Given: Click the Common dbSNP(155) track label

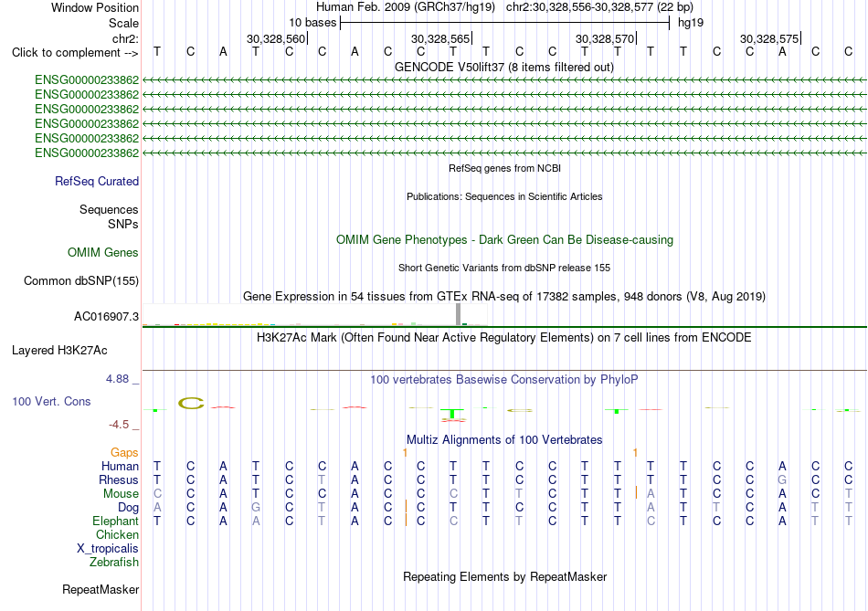Looking at the screenshot, I should point(80,280).
